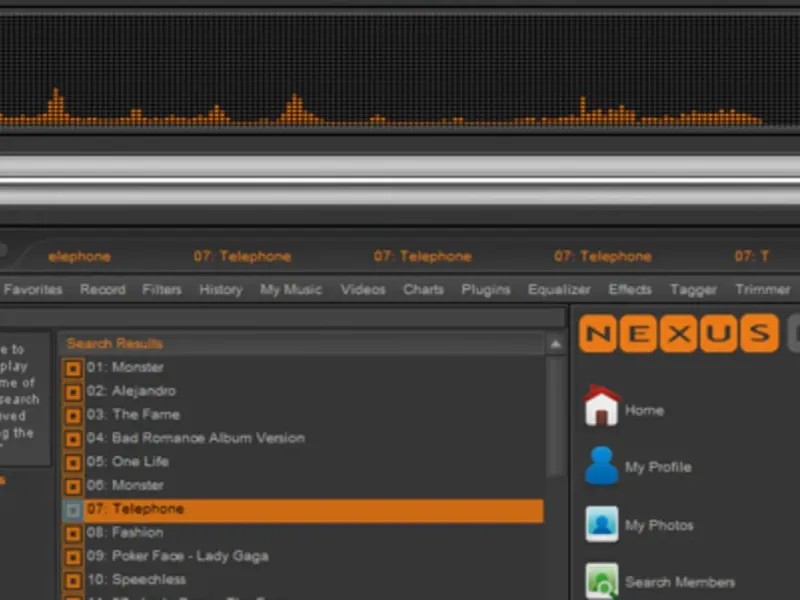Open the Equalizer tab
The image size is (800, 600).
(559, 290)
